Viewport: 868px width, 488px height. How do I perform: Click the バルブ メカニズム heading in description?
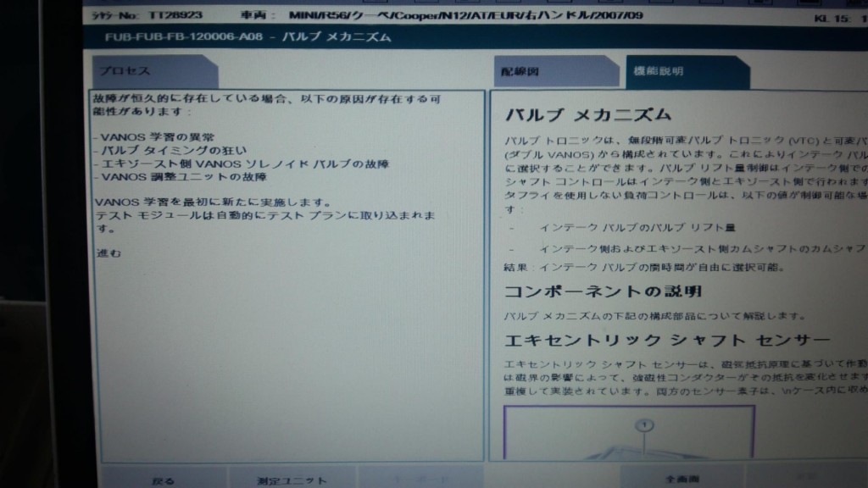[x=587, y=115]
